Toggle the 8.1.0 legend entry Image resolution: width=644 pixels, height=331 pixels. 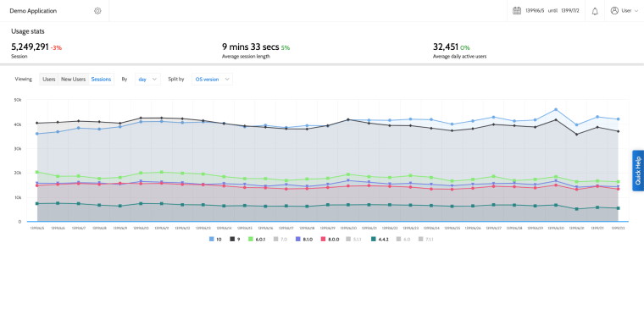tap(304, 239)
